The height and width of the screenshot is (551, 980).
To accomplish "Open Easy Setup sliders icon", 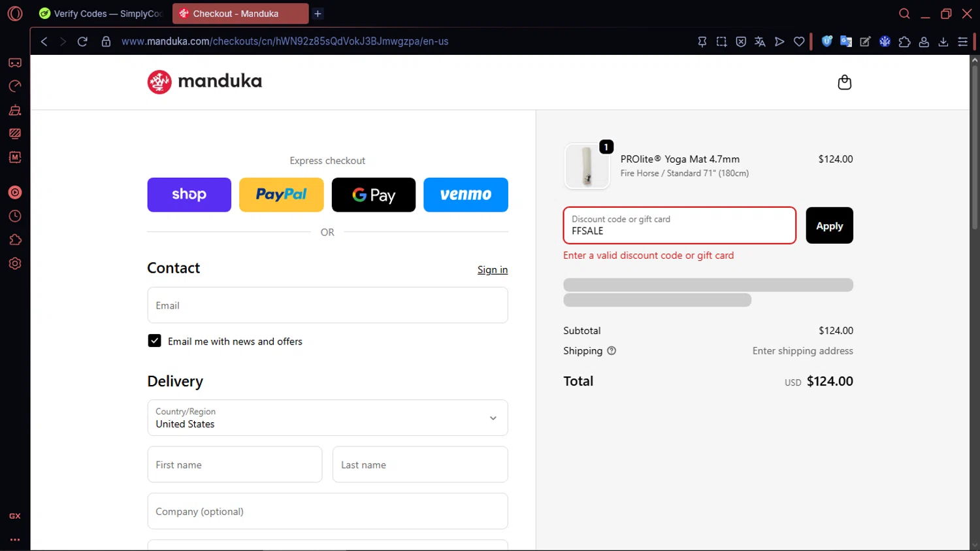I will 963,41.
